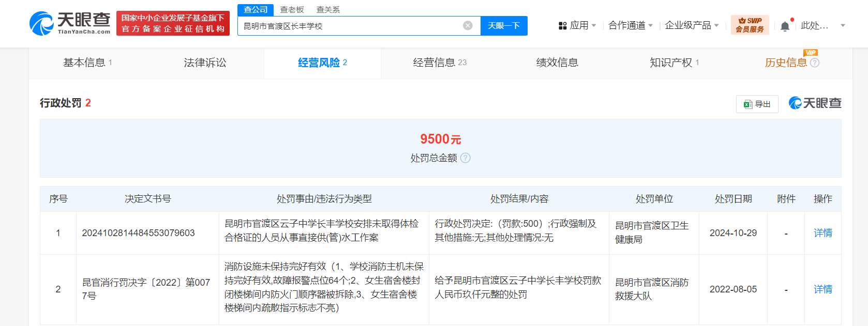Viewport: 868px width, 326px height.
Task: Open the 历史信息 tab
Action: point(786,63)
